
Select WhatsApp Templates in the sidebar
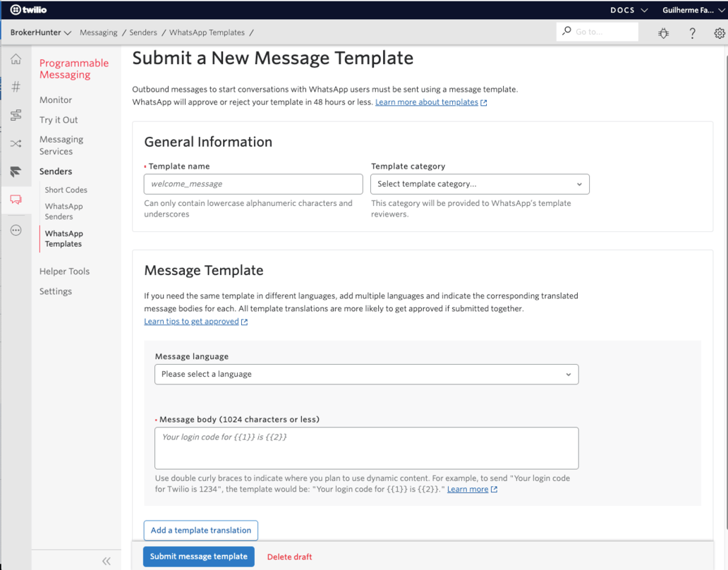(63, 238)
